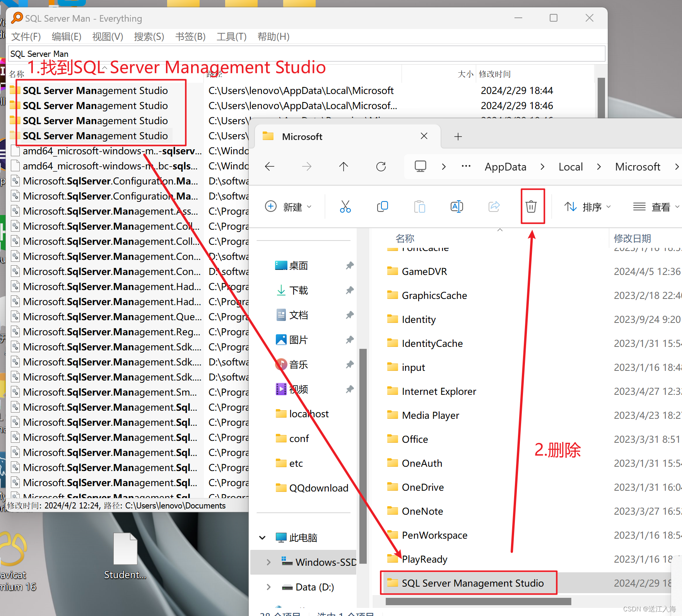
Task: Go up one folder level arrow
Action: point(344,167)
